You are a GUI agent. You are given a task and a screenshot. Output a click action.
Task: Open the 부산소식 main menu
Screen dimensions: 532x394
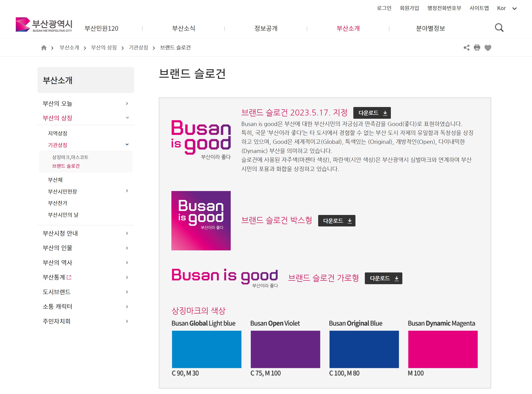183,28
